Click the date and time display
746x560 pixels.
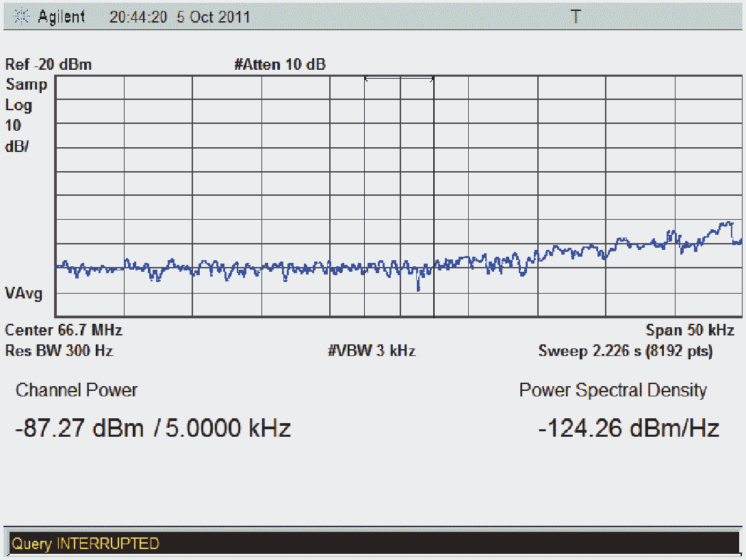pyautogui.click(x=180, y=17)
